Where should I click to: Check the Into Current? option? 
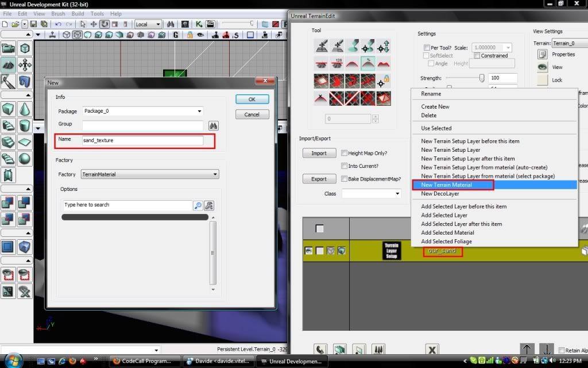[x=344, y=166]
